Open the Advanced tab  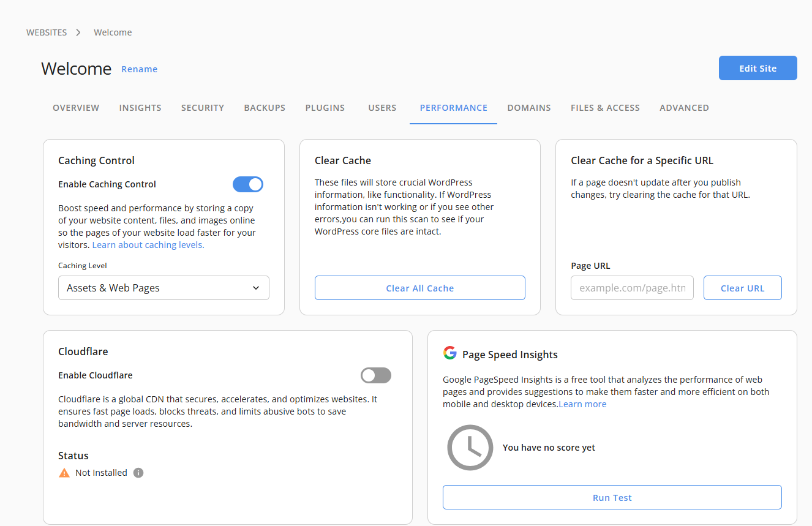(684, 108)
